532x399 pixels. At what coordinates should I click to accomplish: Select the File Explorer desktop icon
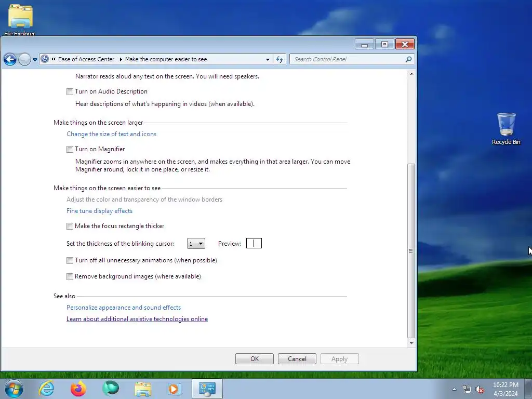[x=20, y=19]
